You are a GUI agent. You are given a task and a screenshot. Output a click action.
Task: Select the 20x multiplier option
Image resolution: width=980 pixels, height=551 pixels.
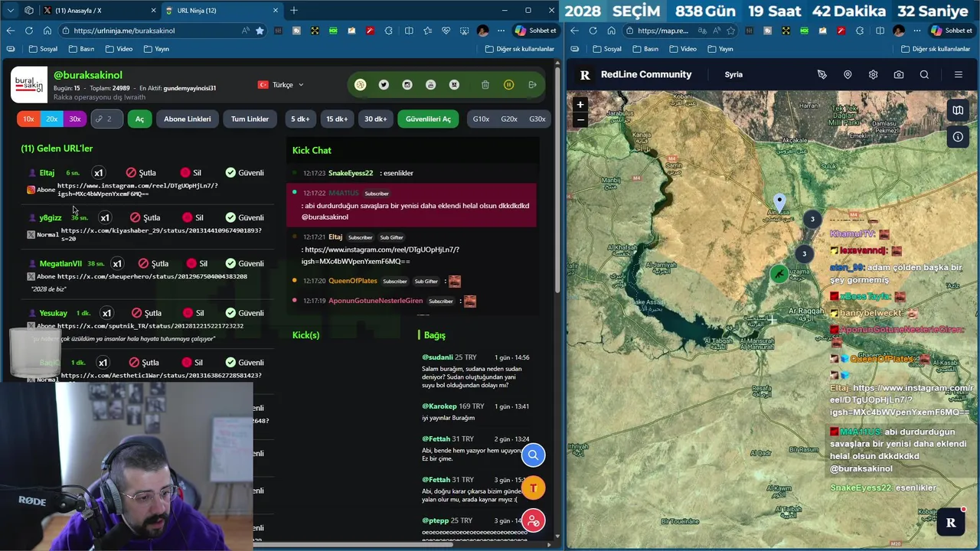tap(51, 119)
